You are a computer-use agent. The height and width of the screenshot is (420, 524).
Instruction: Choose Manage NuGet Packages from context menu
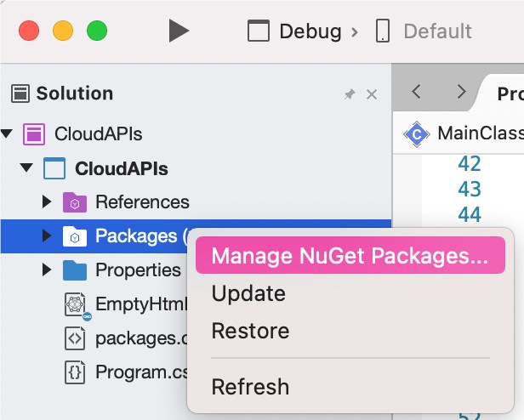[350, 256]
